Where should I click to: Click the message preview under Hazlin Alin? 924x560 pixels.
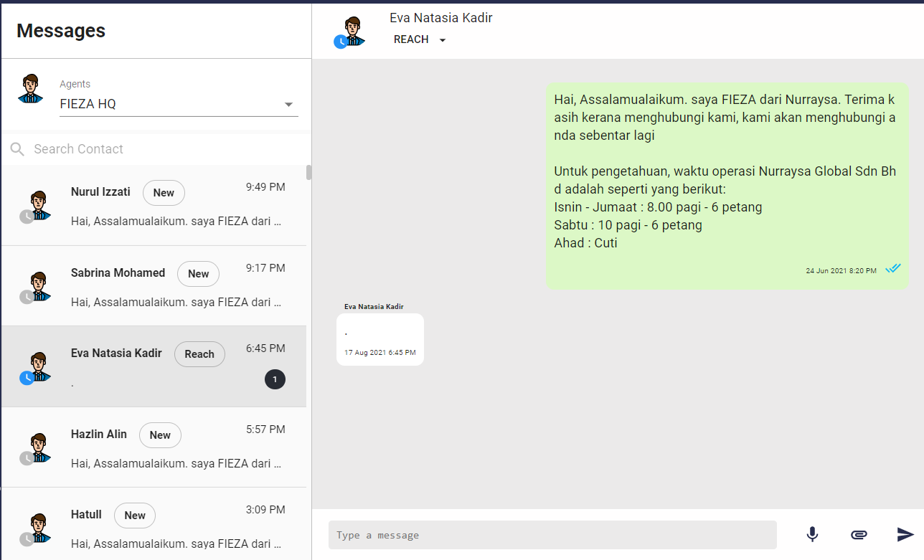click(x=176, y=464)
